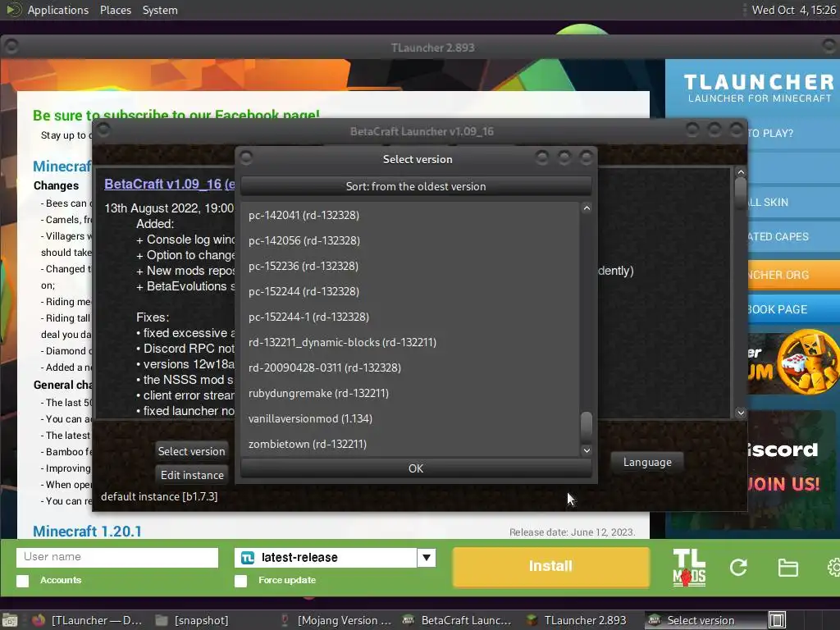Open Places menu
The width and height of the screenshot is (840, 630).
coord(115,10)
